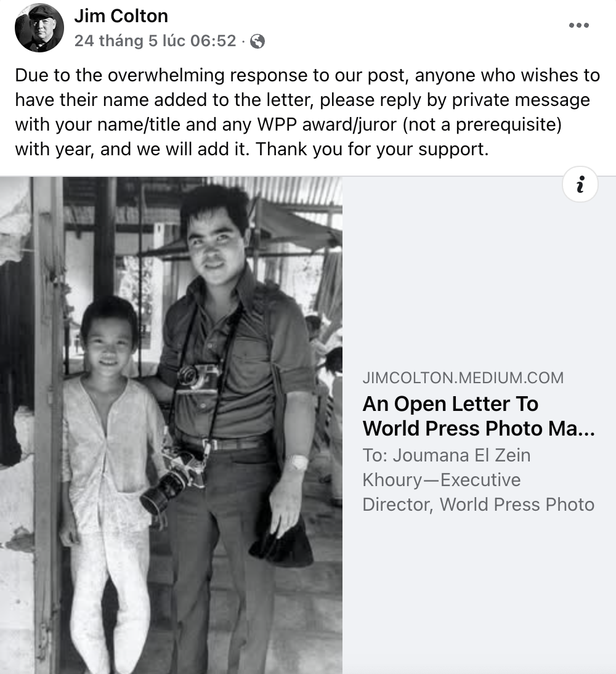The width and height of the screenshot is (616, 674).
Task: Click the camera hanging on the man's chest
Action: [197, 376]
